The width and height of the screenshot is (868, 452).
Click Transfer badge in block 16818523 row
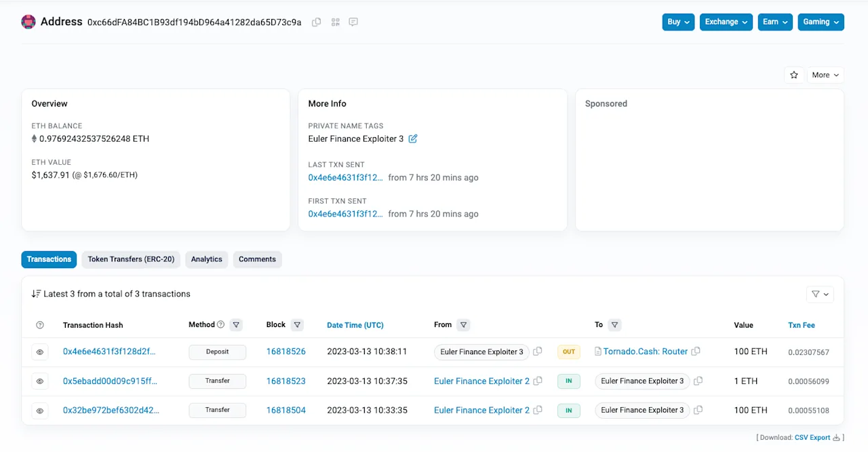click(x=217, y=381)
